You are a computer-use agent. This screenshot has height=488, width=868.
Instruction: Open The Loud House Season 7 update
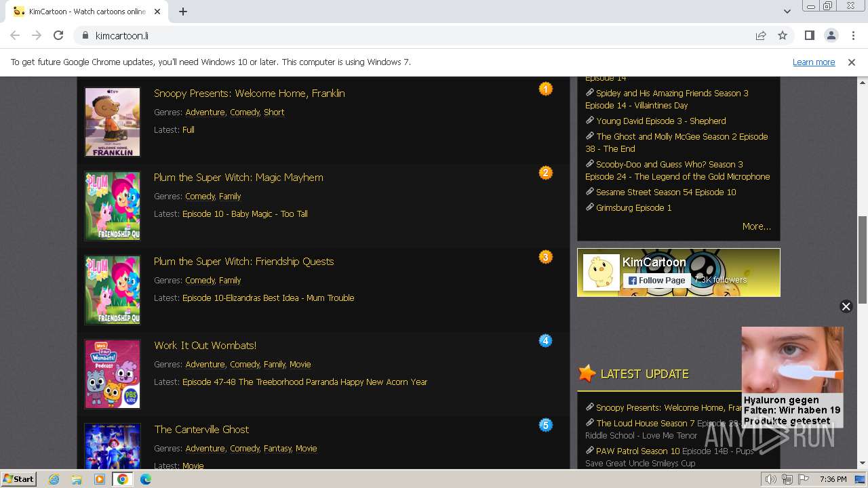646,424
